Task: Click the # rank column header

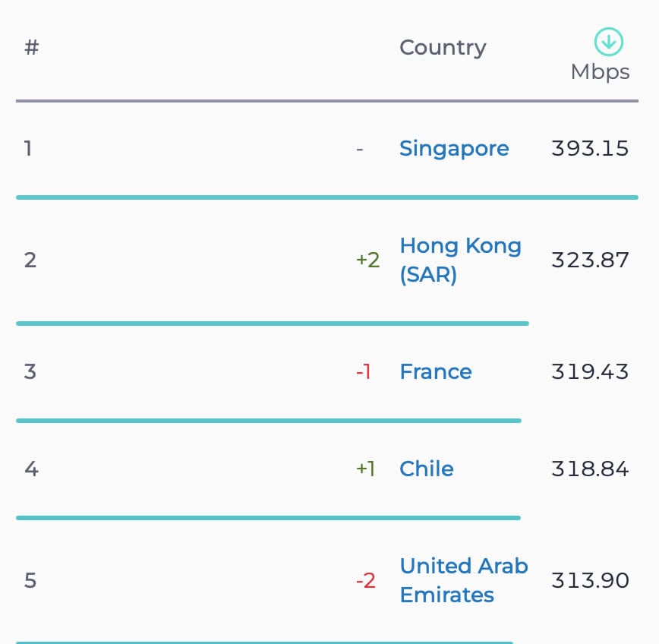Action: coord(32,47)
